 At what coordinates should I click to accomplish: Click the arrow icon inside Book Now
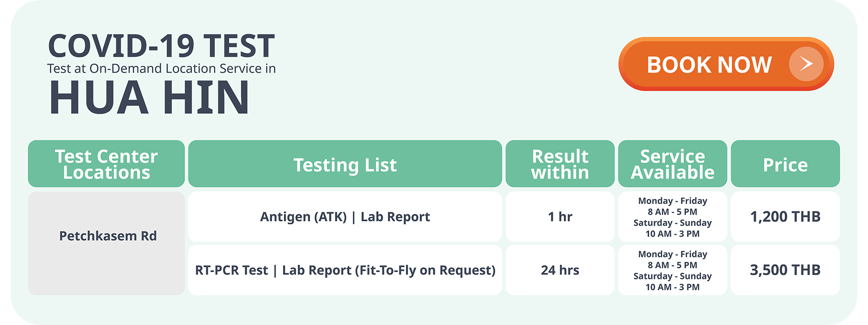click(806, 64)
